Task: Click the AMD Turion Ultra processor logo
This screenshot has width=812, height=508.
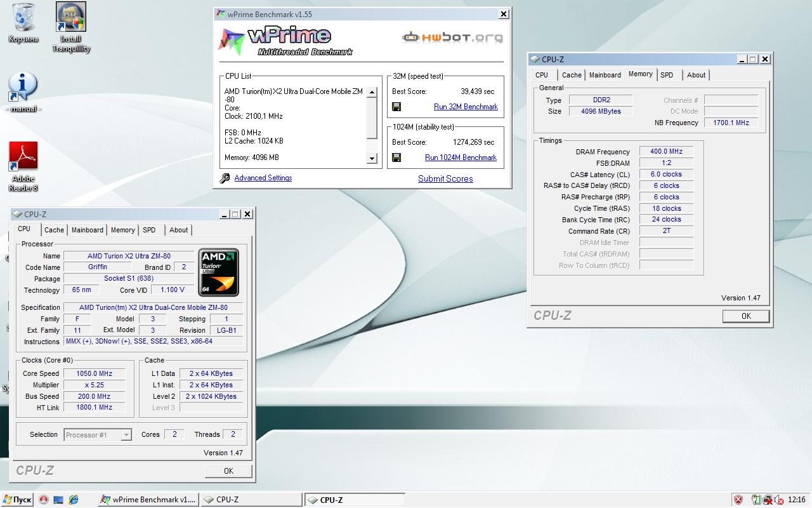Action: (218, 272)
